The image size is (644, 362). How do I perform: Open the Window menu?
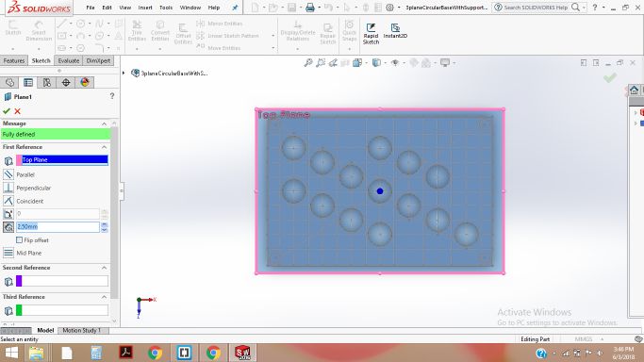pos(190,8)
